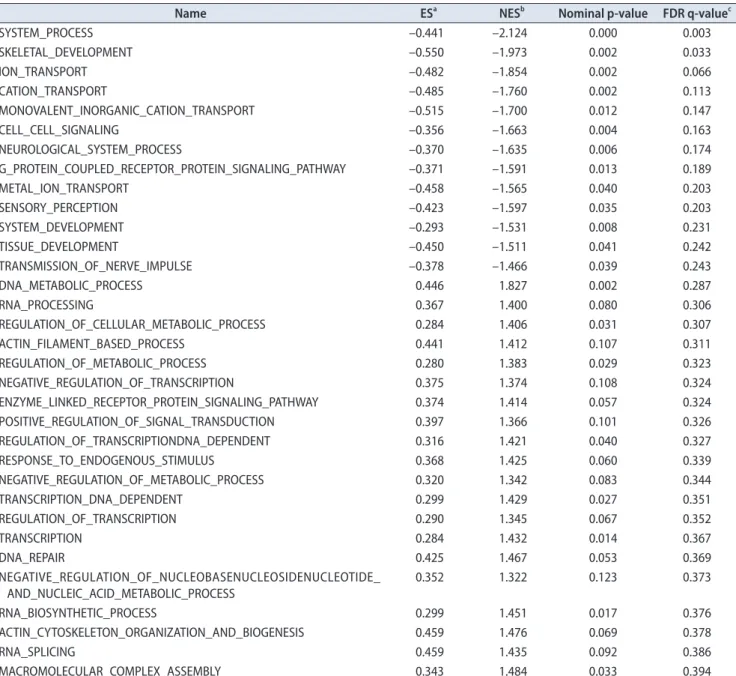Click the FDR q-value column header

pos(697,14)
